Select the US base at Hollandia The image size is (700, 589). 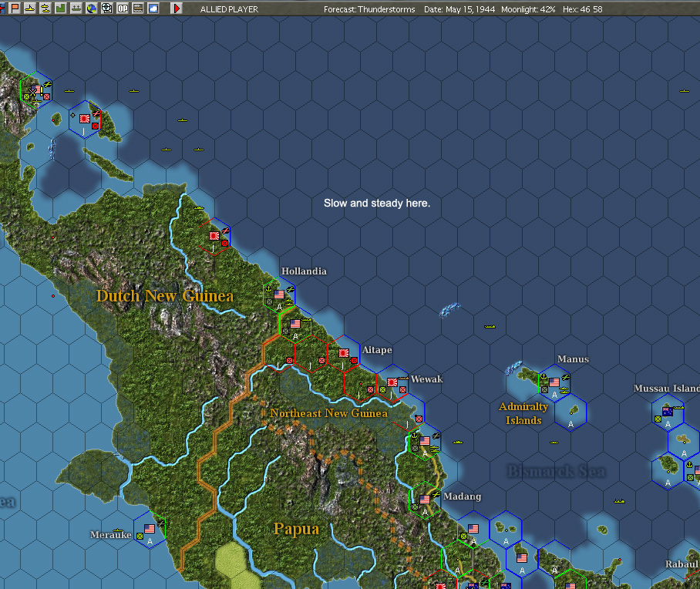pyautogui.click(x=279, y=296)
